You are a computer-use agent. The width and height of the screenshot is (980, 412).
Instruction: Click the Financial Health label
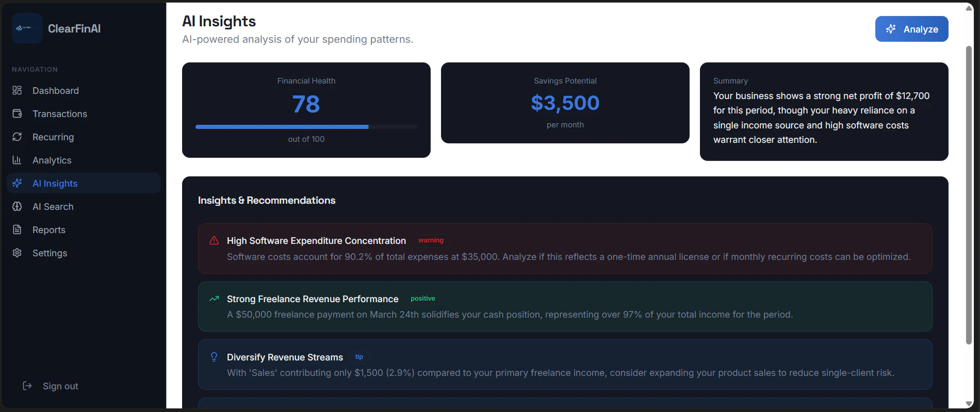pos(306,81)
